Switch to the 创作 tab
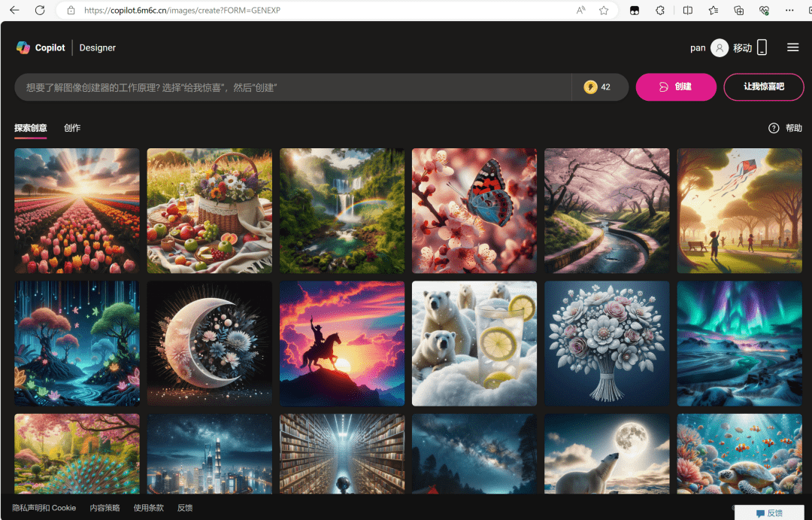Screen dimensions: 812x520 coord(72,128)
